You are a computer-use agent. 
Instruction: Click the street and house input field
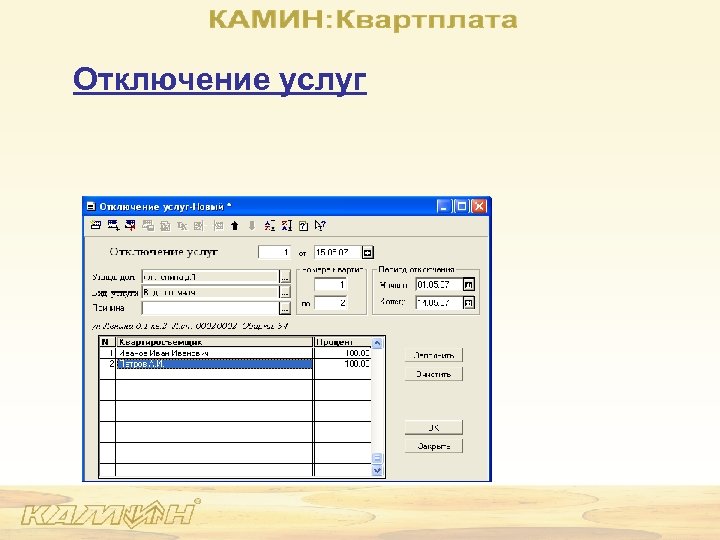tap(210, 277)
